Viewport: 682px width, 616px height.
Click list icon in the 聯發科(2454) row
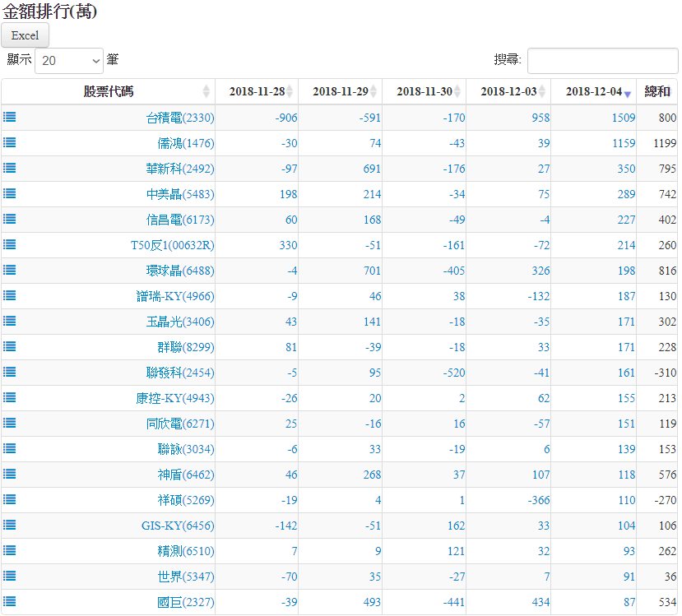10,373
